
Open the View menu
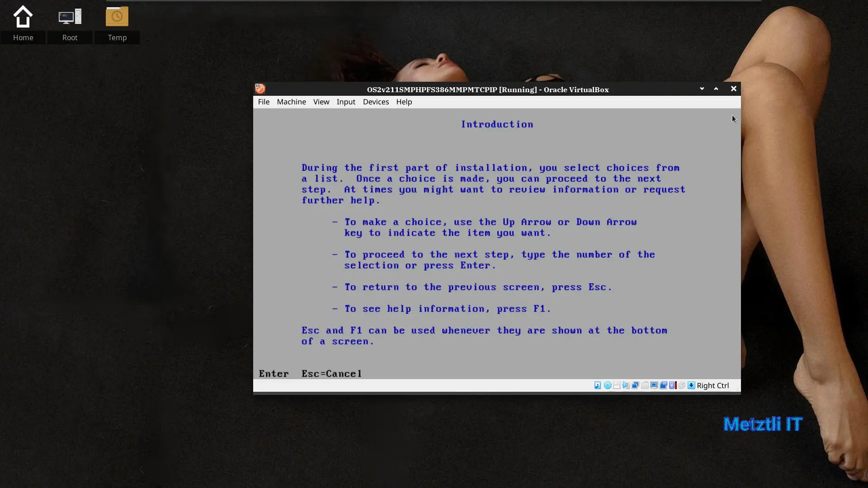[321, 102]
